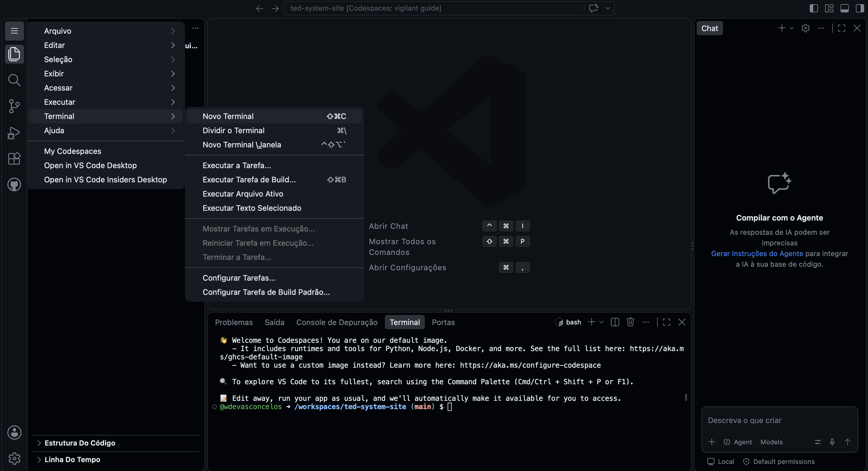Viewport: 868px width, 471px height.
Task: Open the GitHub view icon in activity bar
Action: tap(14, 185)
